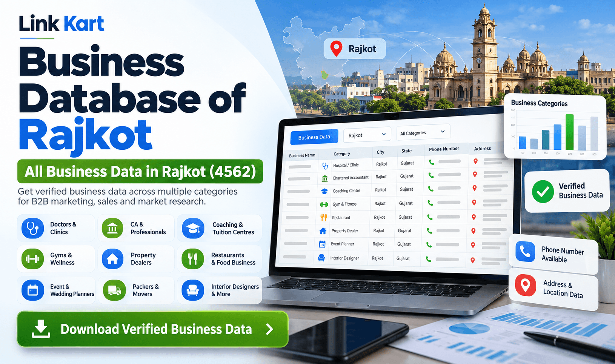Viewport: 615px width, 364px height.
Task: Click the Link Kart logo
Action: [x=61, y=23]
